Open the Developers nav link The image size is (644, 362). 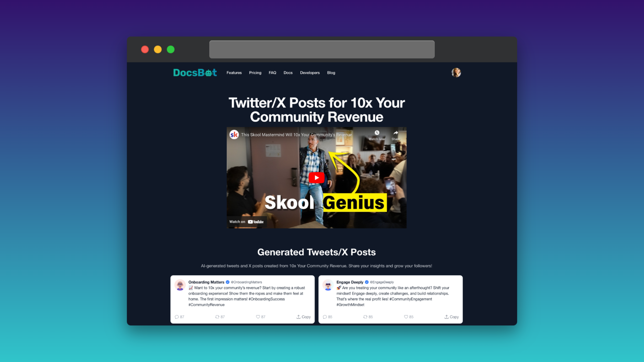[x=310, y=73]
